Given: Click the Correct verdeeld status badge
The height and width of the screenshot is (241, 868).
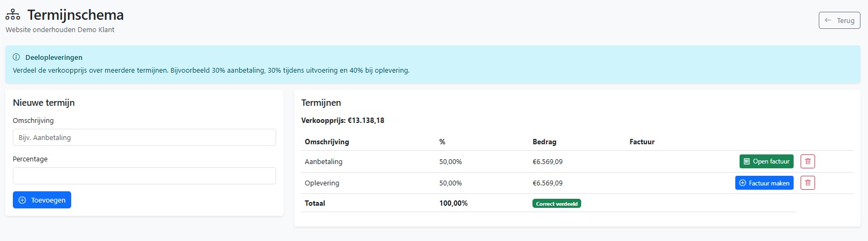Looking at the screenshot, I should tap(557, 204).
